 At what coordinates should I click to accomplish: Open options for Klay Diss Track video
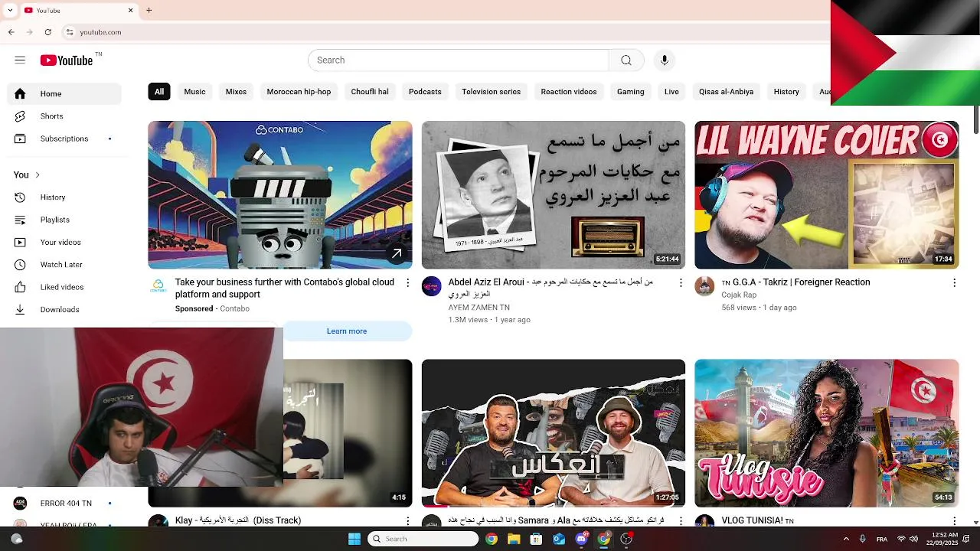click(x=407, y=521)
